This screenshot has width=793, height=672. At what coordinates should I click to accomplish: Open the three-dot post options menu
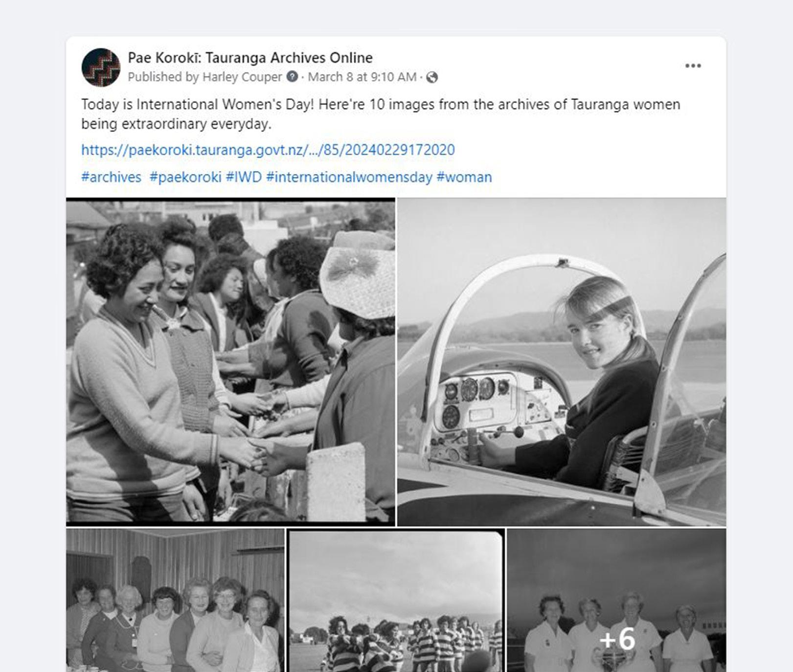(693, 66)
